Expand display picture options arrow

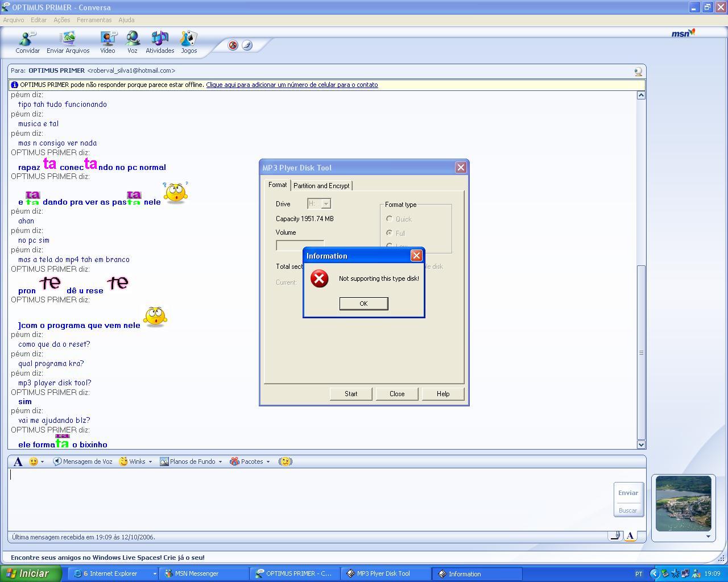(708, 537)
